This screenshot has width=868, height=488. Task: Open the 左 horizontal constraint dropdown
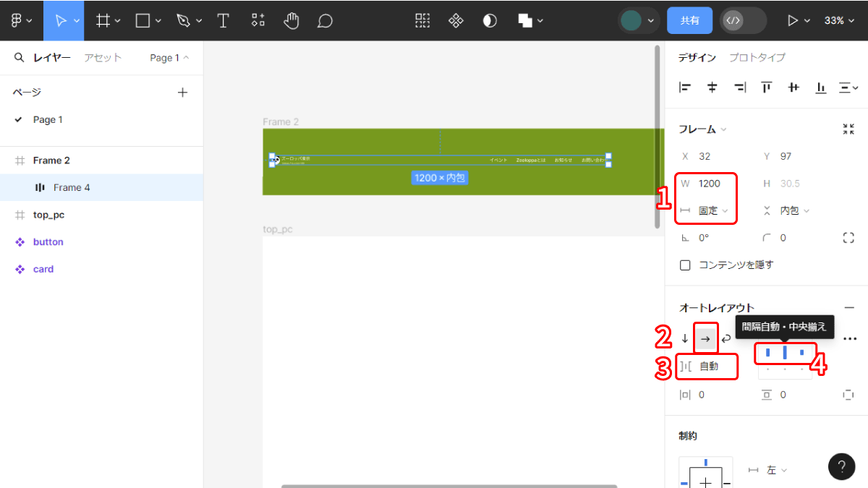(776, 470)
